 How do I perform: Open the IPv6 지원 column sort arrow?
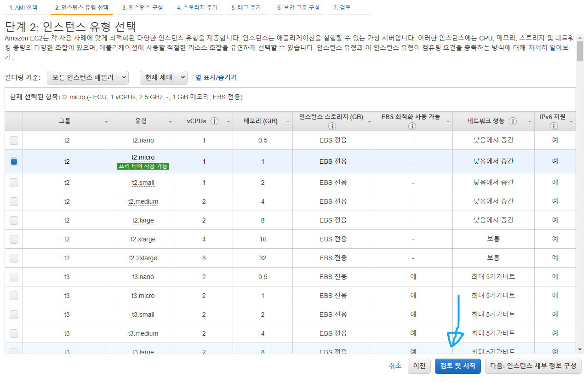tap(571, 122)
